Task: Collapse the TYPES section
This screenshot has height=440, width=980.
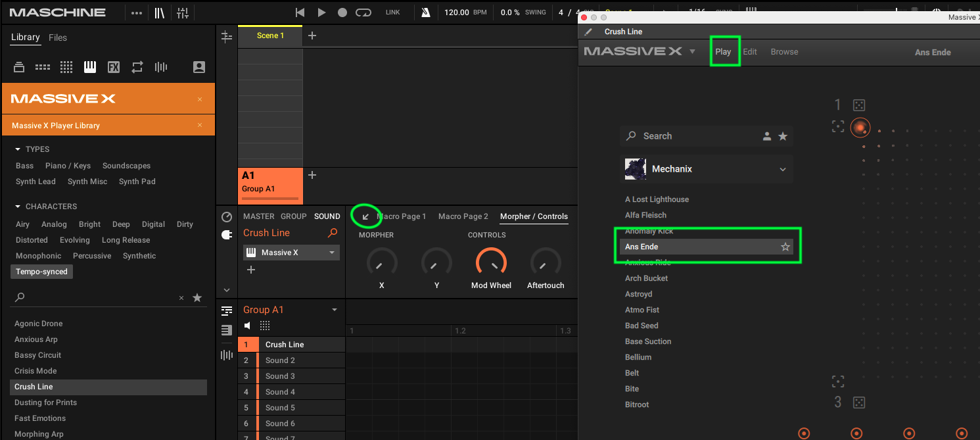Action: pyautogui.click(x=18, y=149)
